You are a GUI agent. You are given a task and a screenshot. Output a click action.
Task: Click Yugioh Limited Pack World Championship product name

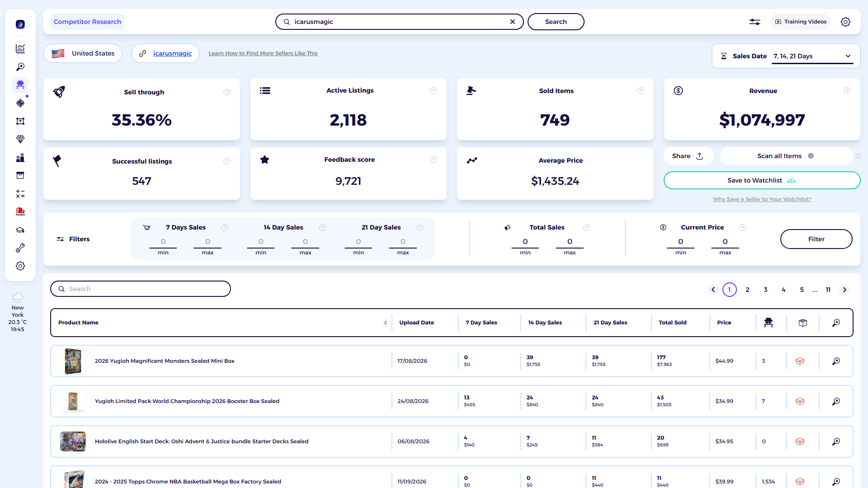187,401
